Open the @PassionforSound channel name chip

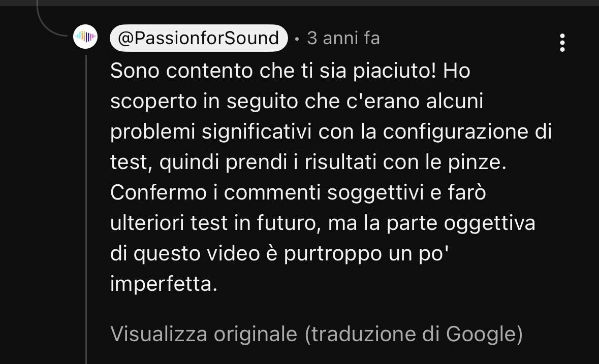(x=199, y=38)
